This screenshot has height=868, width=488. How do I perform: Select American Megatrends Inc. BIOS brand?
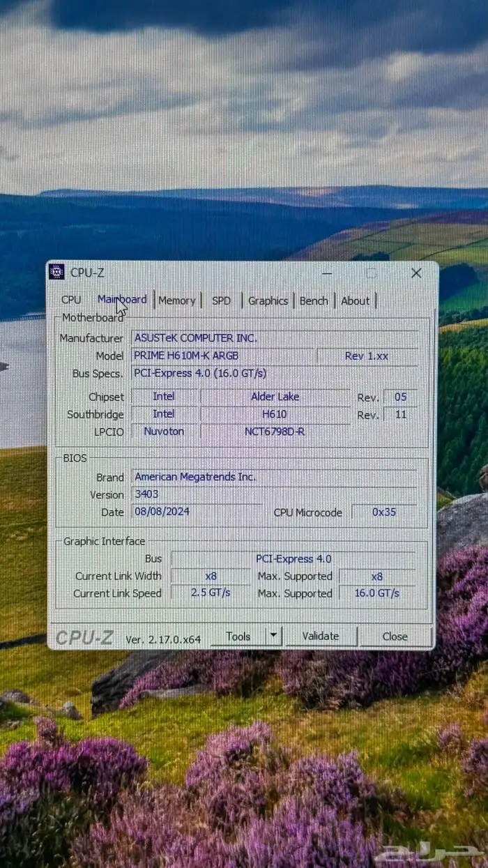(x=274, y=477)
